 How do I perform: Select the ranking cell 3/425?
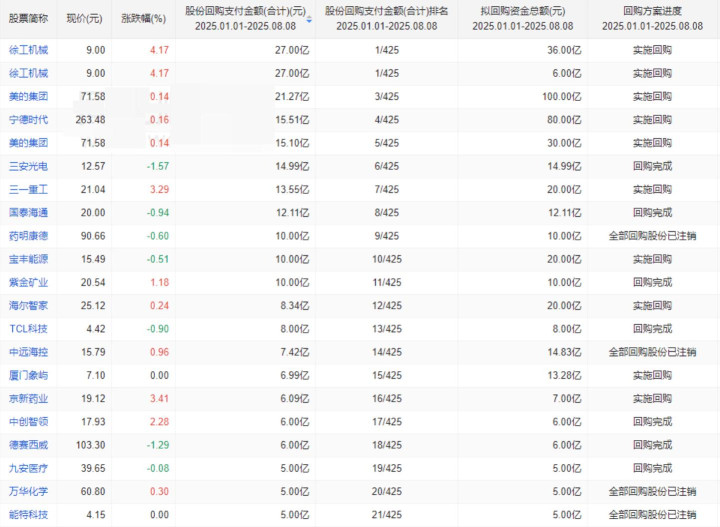[387, 96]
